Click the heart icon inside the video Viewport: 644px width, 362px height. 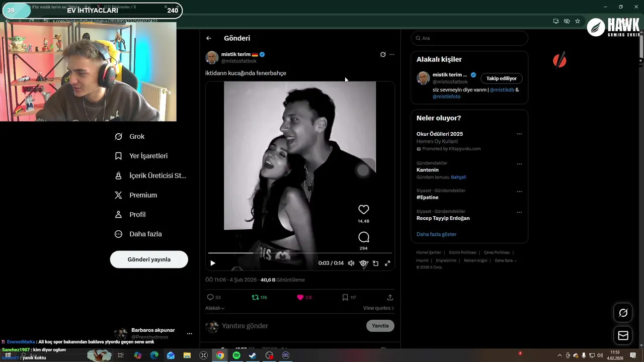pyautogui.click(x=364, y=210)
